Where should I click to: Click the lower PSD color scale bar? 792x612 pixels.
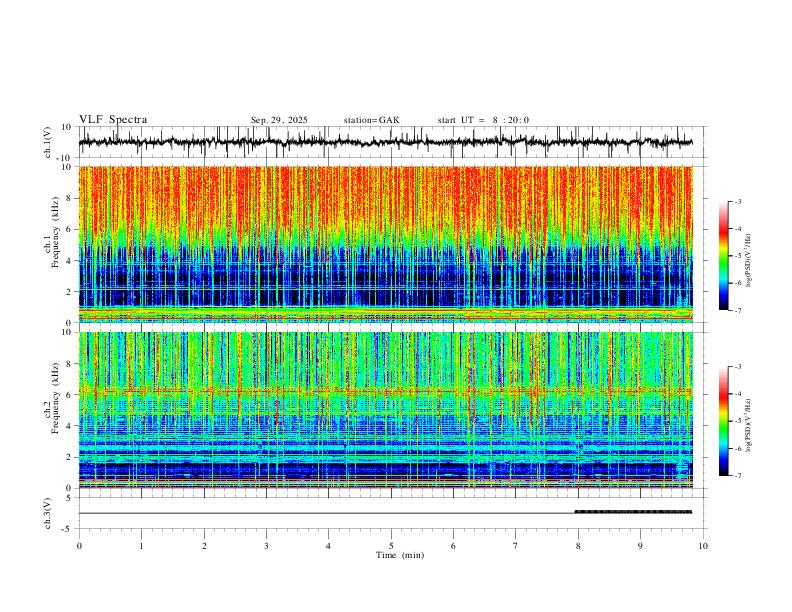pyautogui.click(x=724, y=421)
